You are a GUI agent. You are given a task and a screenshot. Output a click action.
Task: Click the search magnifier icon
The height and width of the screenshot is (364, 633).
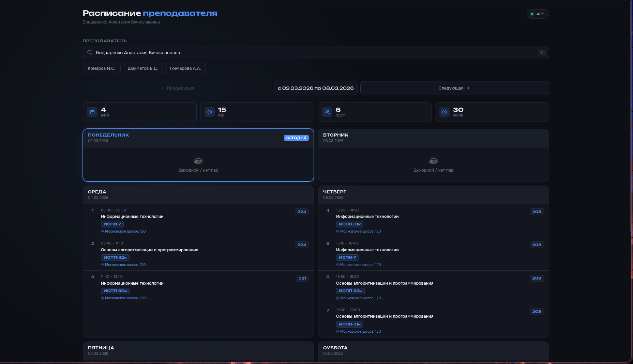pyautogui.click(x=89, y=52)
